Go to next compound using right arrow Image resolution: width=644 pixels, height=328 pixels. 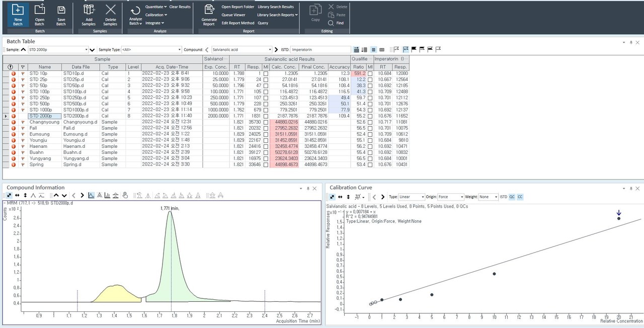click(x=276, y=50)
